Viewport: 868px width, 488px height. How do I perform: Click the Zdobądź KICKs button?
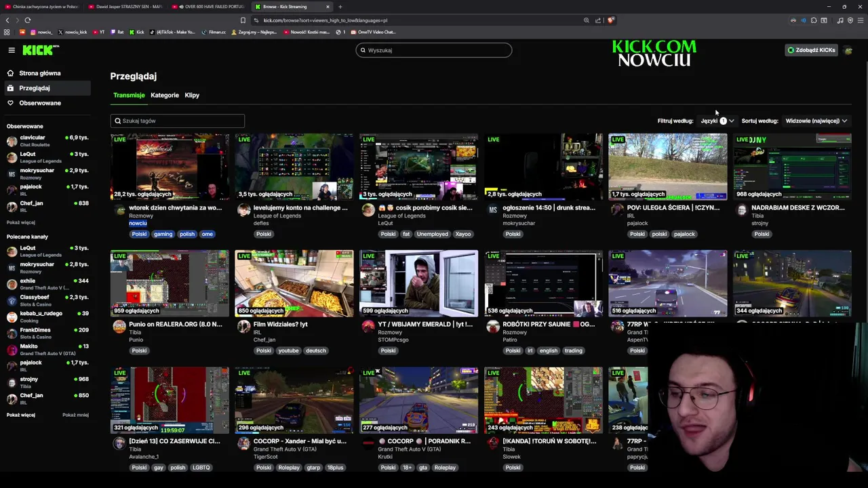coord(811,50)
